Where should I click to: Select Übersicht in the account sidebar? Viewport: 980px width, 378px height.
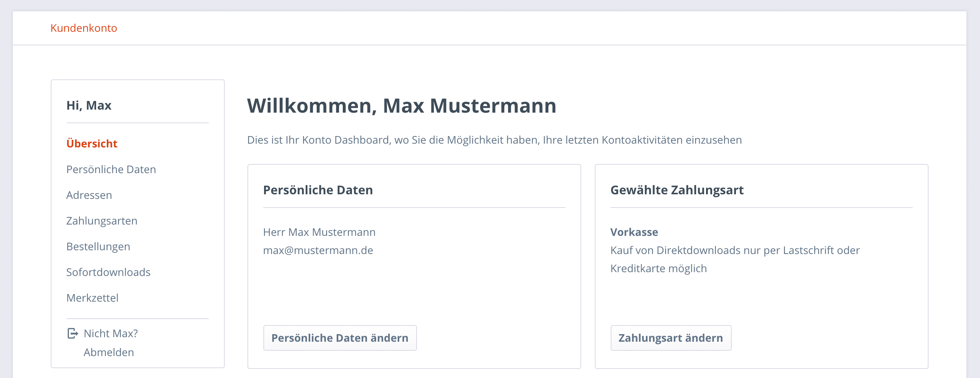[x=92, y=144]
